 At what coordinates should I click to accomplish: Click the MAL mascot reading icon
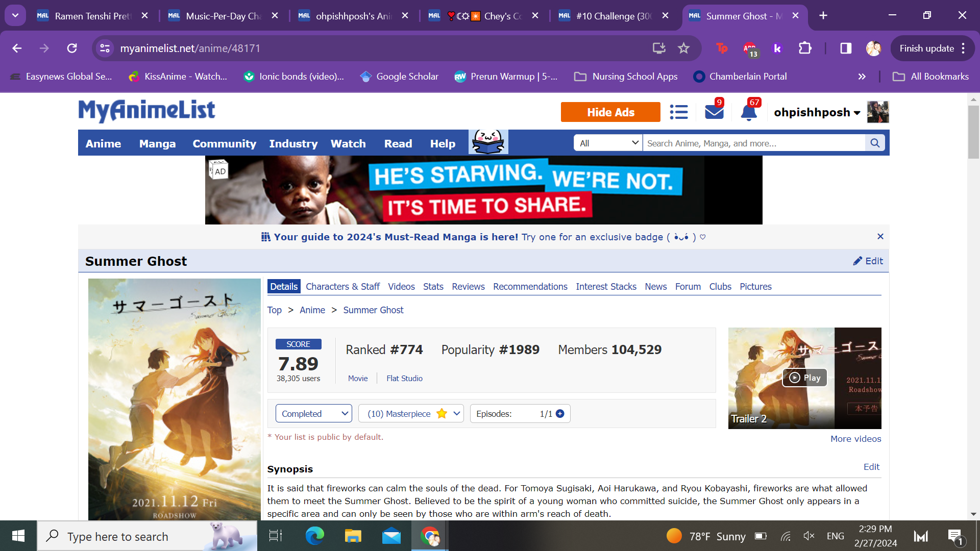tap(488, 142)
